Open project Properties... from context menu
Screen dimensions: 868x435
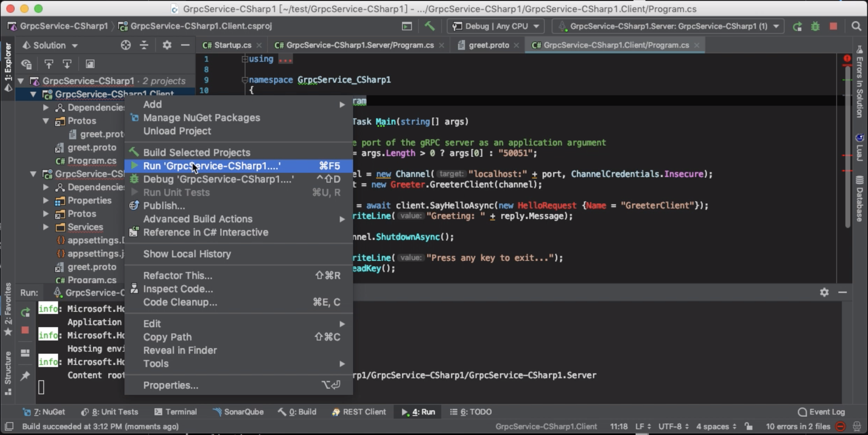click(x=238, y=385)
